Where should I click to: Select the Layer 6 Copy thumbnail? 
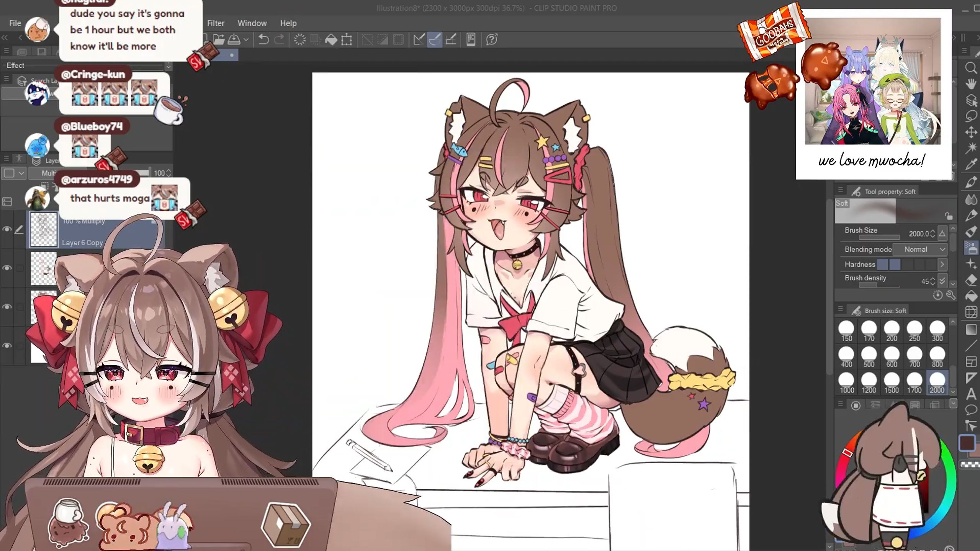(44, 229)
